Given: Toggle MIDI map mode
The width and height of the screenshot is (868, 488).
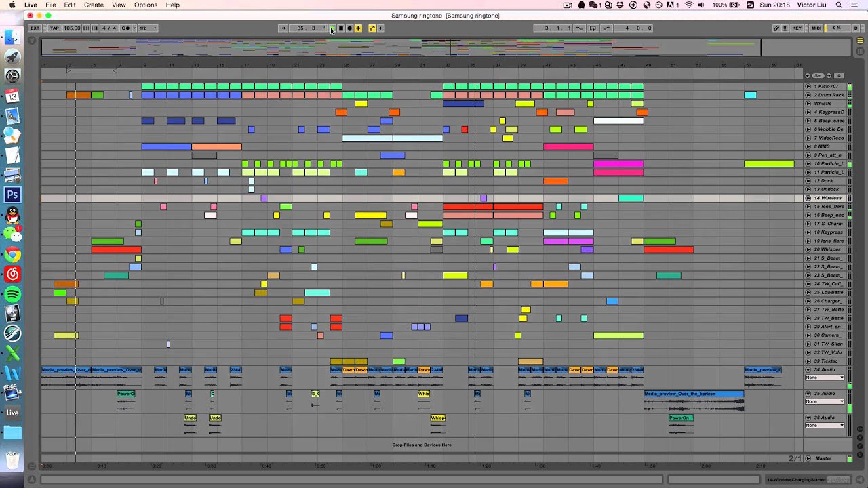Looking at the screenshot, I should pyautogui.click(x=816, y=28).
